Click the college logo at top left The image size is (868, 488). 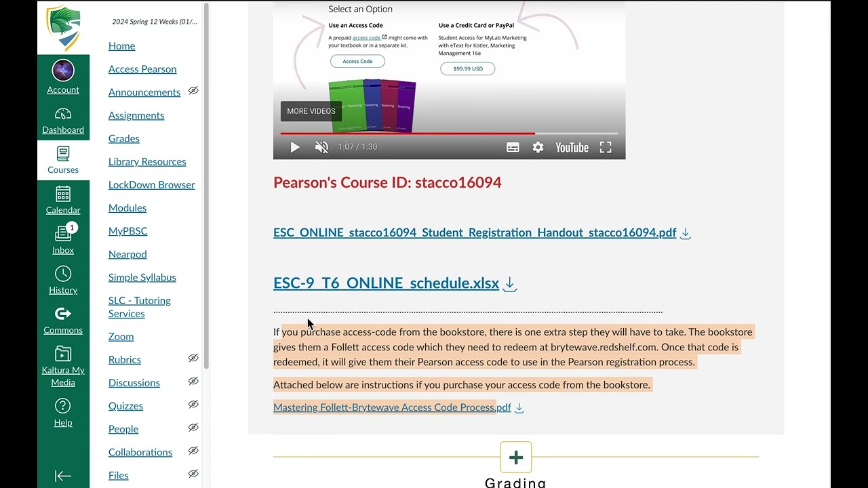(x=63, y=28)
